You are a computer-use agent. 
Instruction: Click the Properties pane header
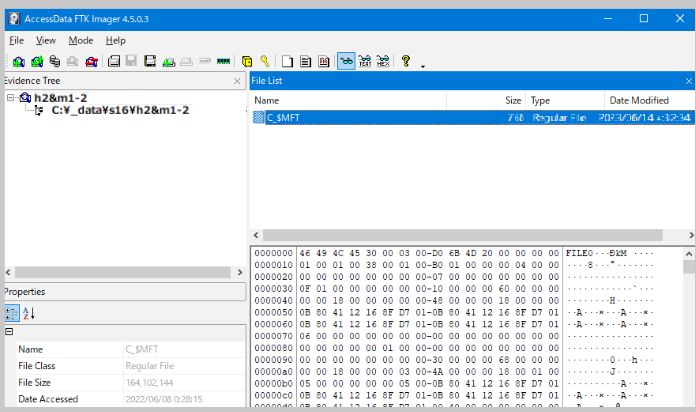(125, 292)
